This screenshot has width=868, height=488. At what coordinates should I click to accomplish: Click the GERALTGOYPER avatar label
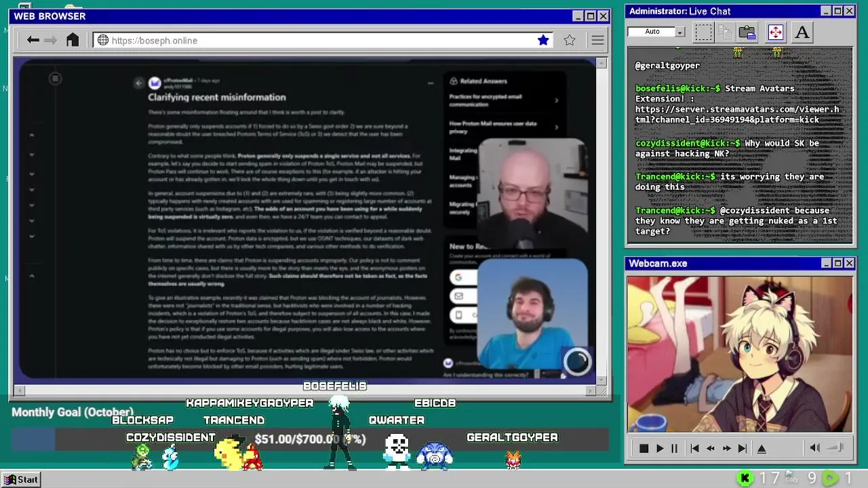[512, 437]
